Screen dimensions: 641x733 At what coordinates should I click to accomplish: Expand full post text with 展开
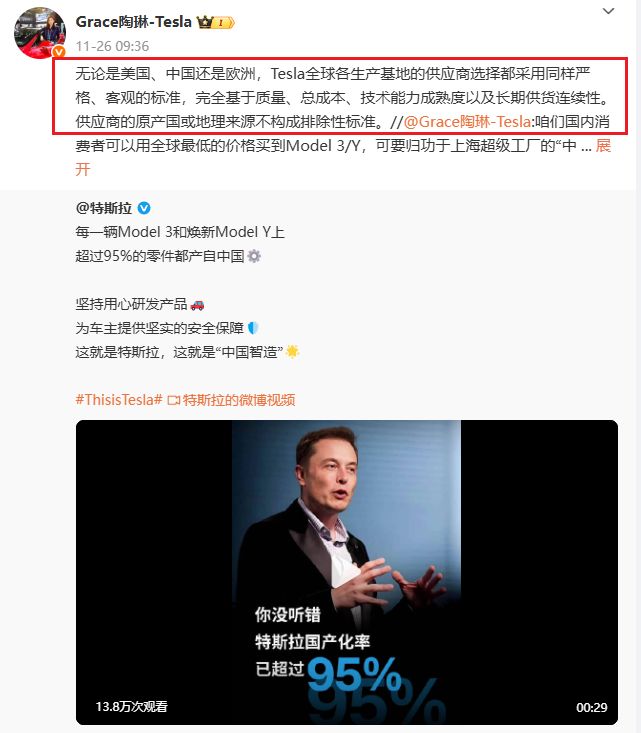point(603,146)
